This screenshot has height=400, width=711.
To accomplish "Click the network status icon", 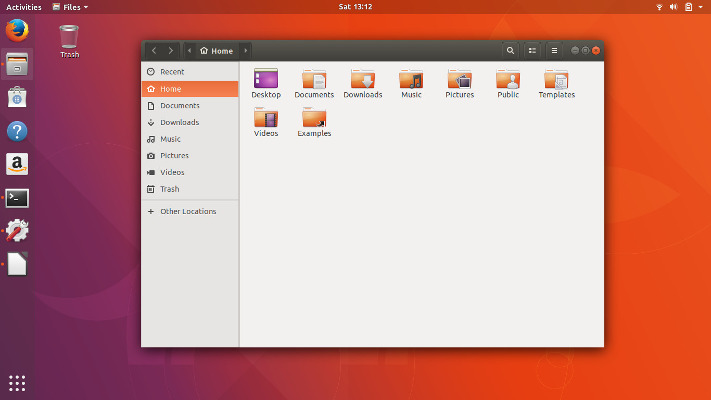I will (659, 7).
